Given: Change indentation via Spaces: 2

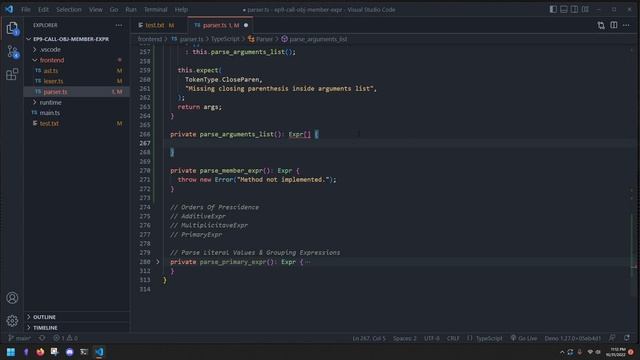Looking at the screenshot, I should click(x=404, y=338).
